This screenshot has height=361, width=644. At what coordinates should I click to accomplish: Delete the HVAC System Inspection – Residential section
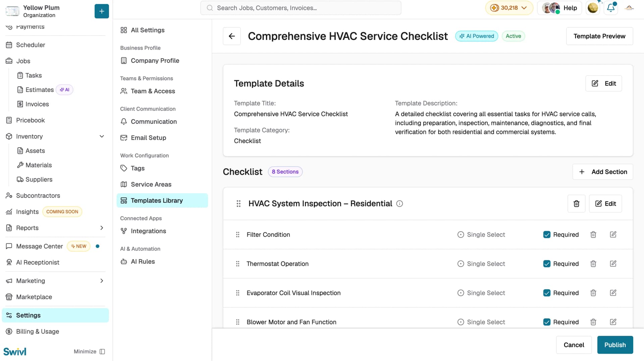pyautogui.click(x=576, y=204)
